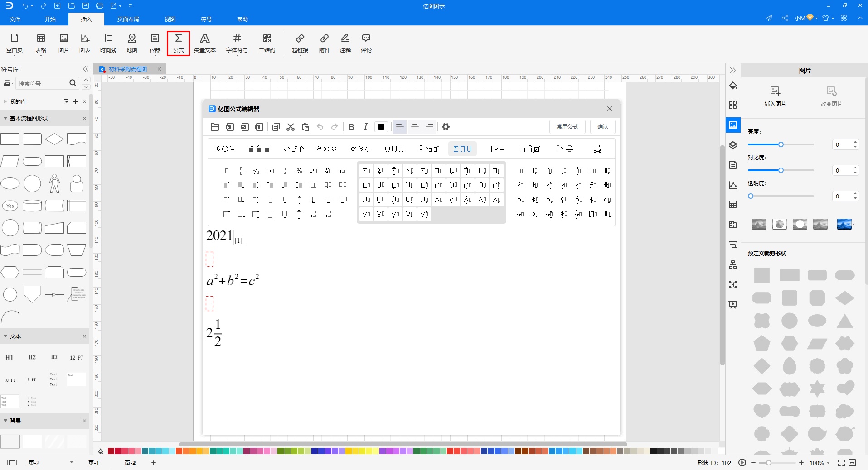This screenshot has width=868, height=470.
Task: Open file icon in formula editor toolbar
Action: 215,127
